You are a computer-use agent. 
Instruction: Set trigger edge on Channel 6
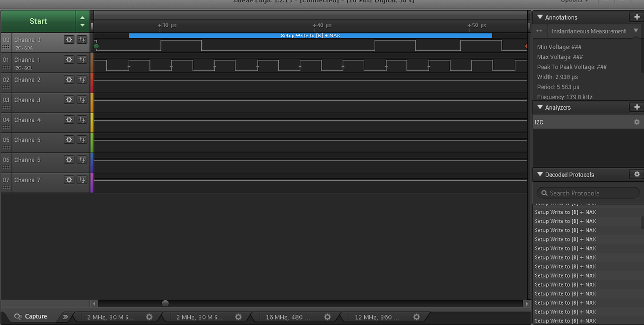[x=82, y=159]
